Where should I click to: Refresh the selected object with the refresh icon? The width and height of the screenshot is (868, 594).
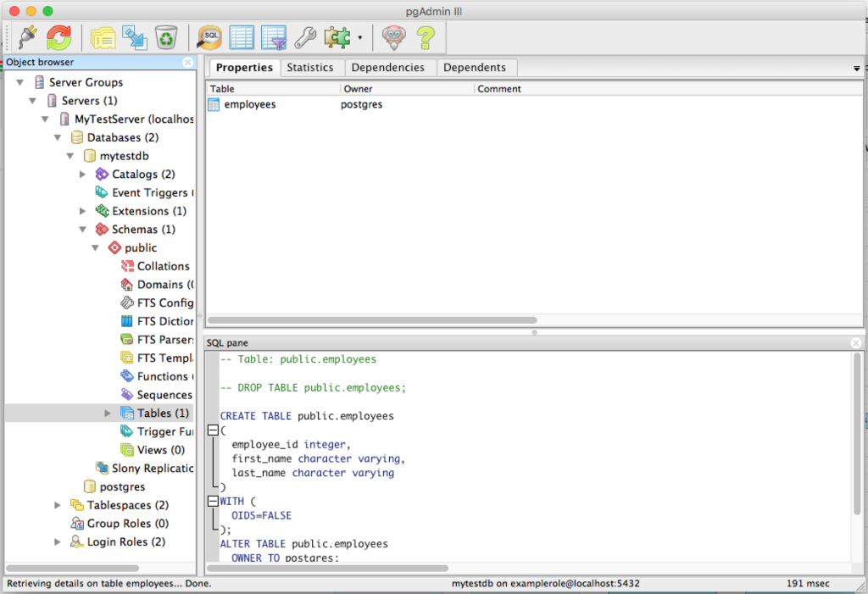58,37
